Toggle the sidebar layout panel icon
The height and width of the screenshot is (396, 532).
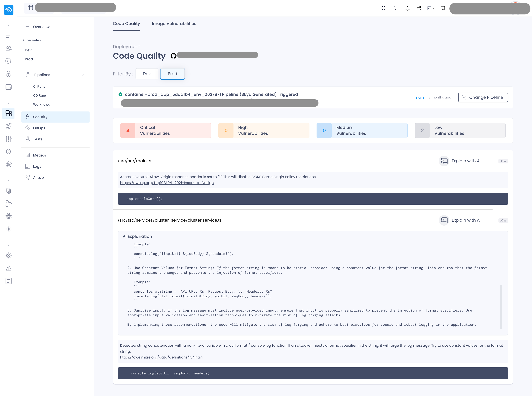pos(30,8)
